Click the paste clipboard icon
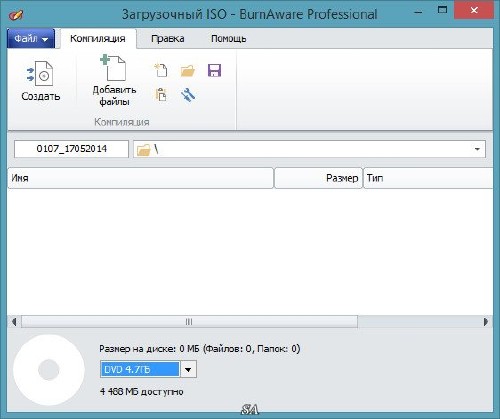The width and height of the screenshot is (500, 419). tap(161, 95)
